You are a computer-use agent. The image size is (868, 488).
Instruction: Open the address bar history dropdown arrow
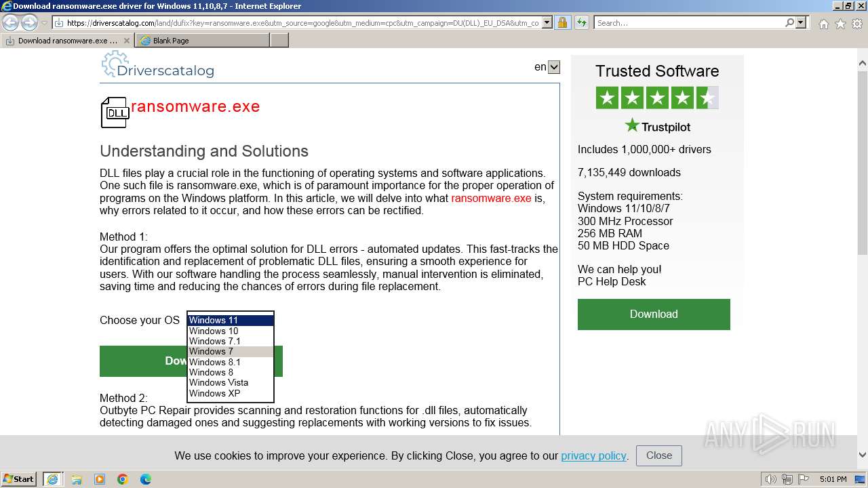(546, 23)
